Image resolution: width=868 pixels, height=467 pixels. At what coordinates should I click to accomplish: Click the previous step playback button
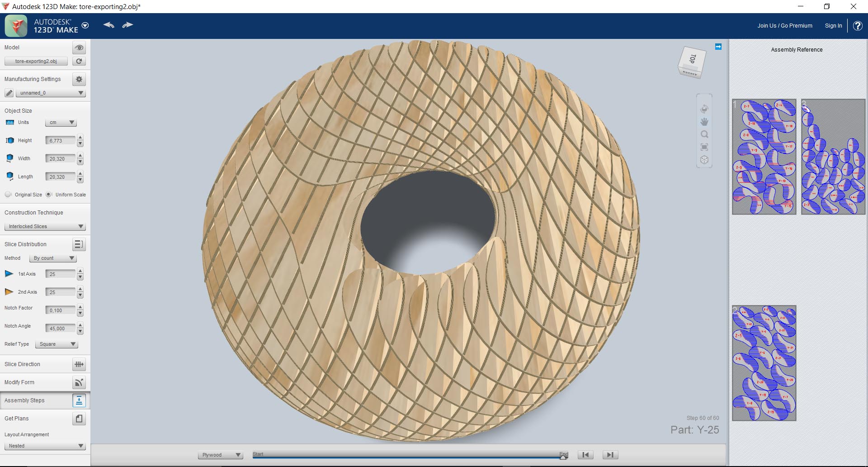click(x=585, y=455)
